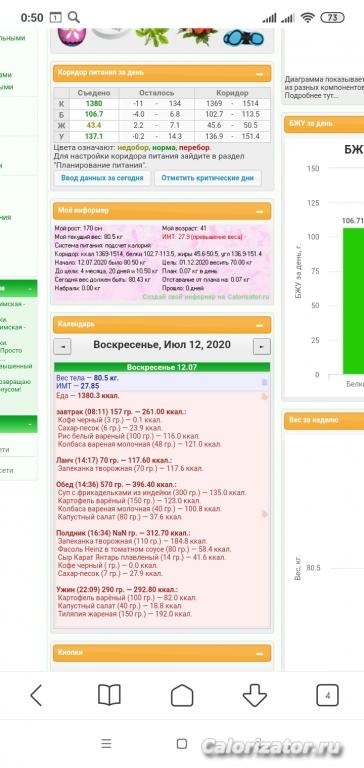
Task: Click the small icon beside the Обед block
Action: click(265, 514)
